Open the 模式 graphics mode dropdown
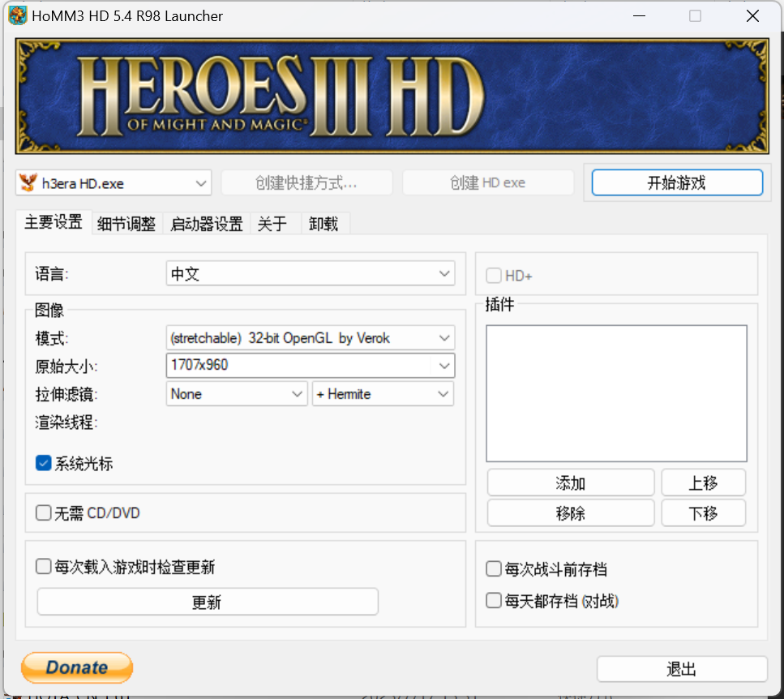784x699 pixels. pyautogui.click(x=310, y=338)
